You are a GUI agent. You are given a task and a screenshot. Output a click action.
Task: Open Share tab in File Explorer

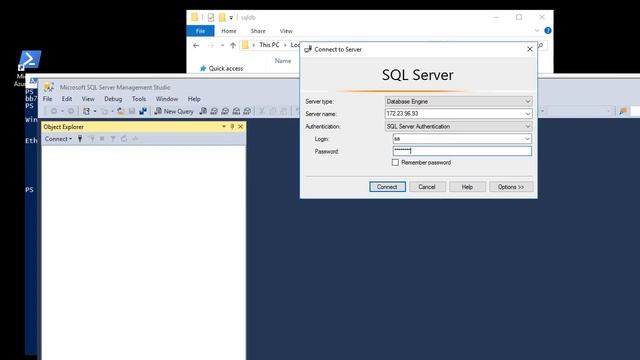tap(258, 31)
